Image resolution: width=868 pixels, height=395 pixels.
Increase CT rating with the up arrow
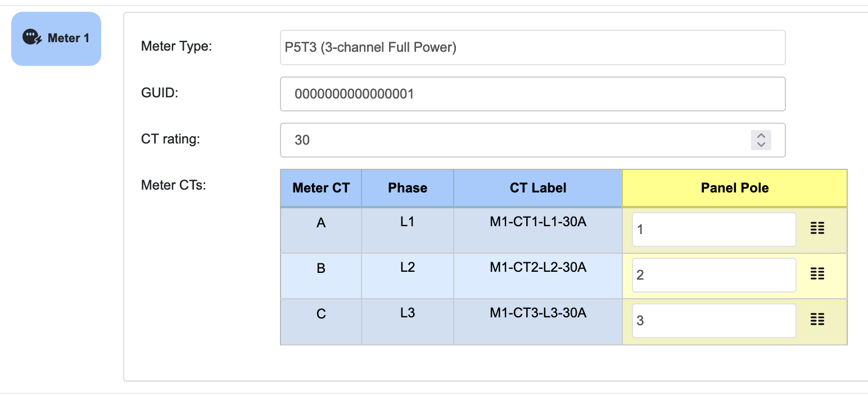(761, 136)
